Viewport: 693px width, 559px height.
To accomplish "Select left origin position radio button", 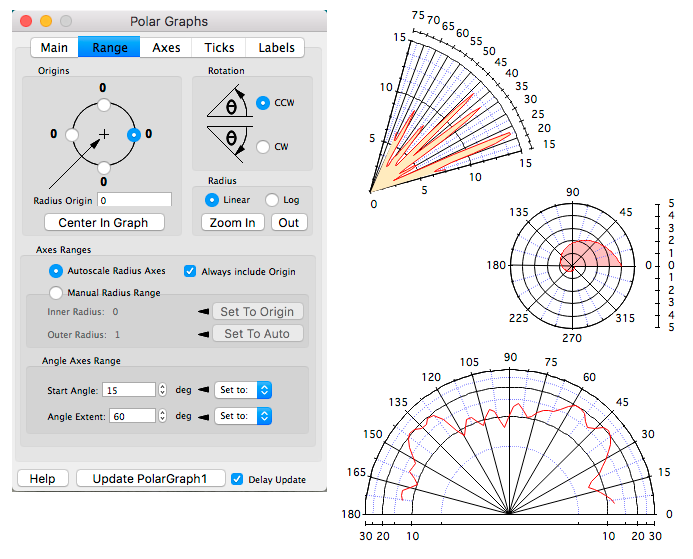I will (72, 135).
